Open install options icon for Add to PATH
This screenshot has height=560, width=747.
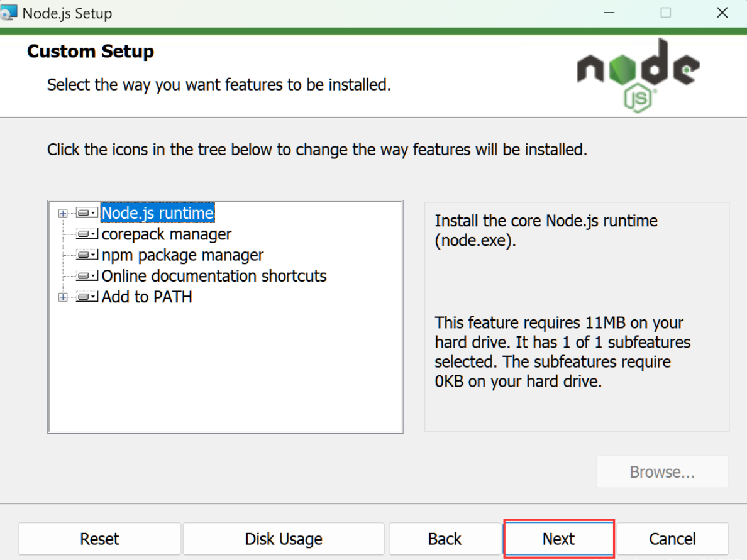[87, 297]
